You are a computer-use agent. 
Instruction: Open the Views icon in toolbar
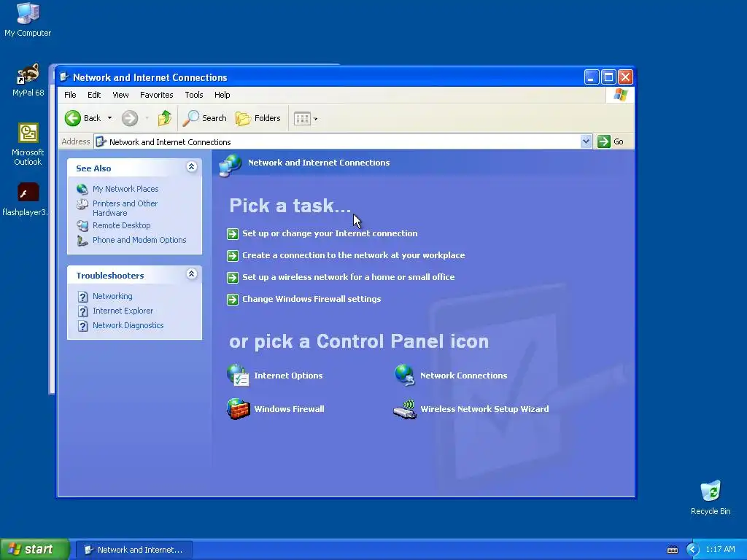point(302,118)
